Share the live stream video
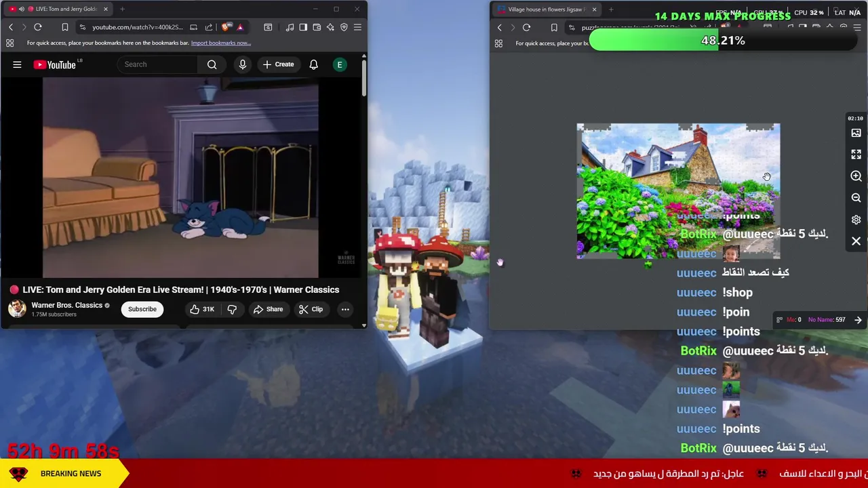The height and width of the screenshot is (488, 868). coord(268,309)
